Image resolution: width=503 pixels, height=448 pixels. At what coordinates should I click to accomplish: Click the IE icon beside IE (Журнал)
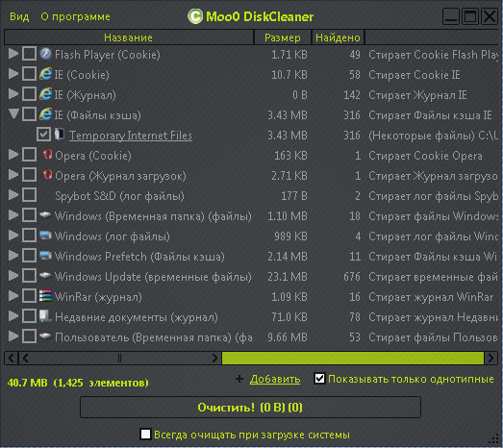45,94
